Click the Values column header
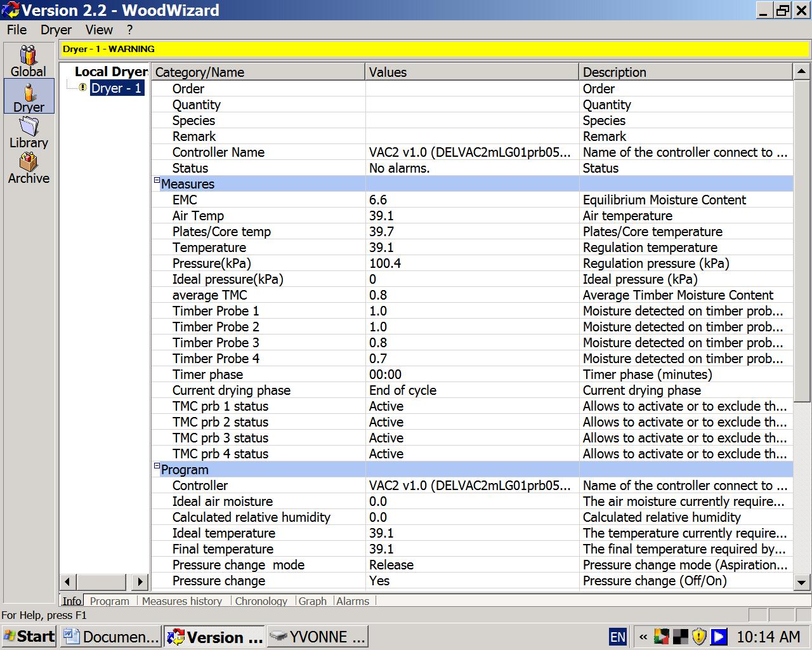The image size is (812, 650). pyautogui.click(x=472, y=72)
